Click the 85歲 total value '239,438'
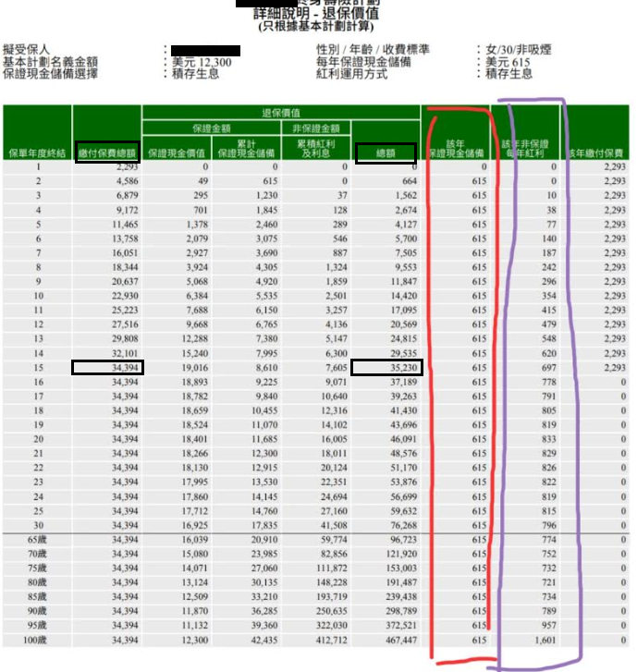637x672 pixels. coord(401,596)
